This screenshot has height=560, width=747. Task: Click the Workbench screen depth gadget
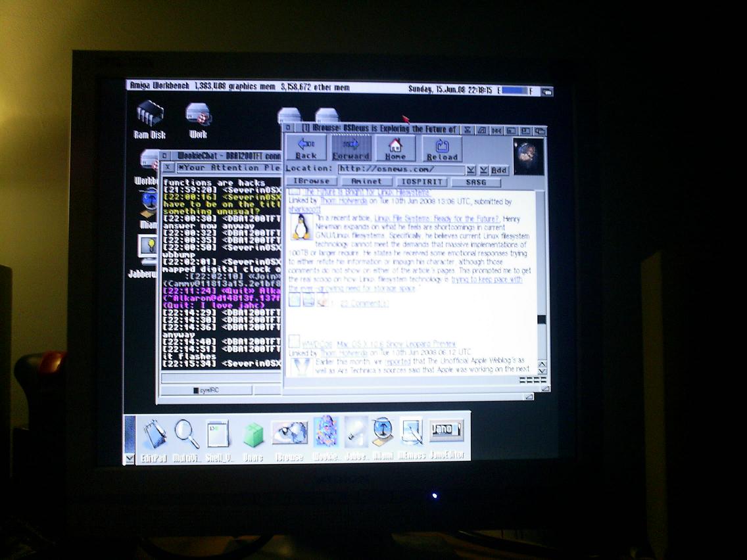[547, 91]
